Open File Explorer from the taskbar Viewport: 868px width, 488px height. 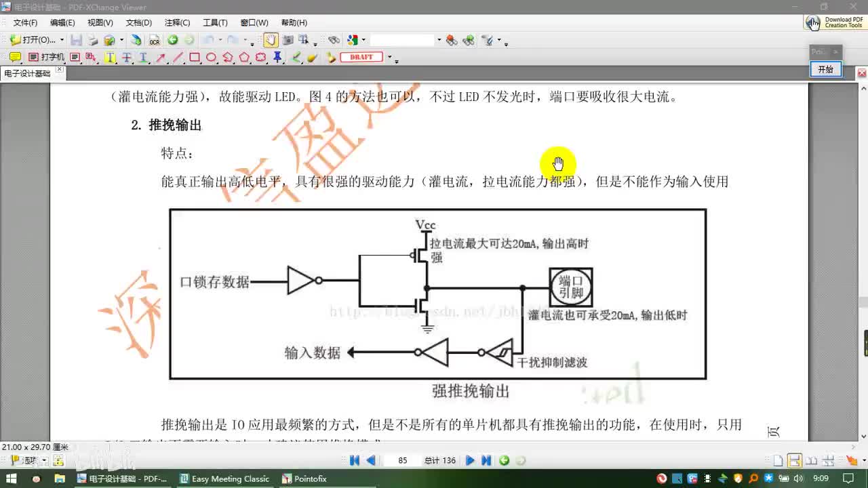(60, 479)
